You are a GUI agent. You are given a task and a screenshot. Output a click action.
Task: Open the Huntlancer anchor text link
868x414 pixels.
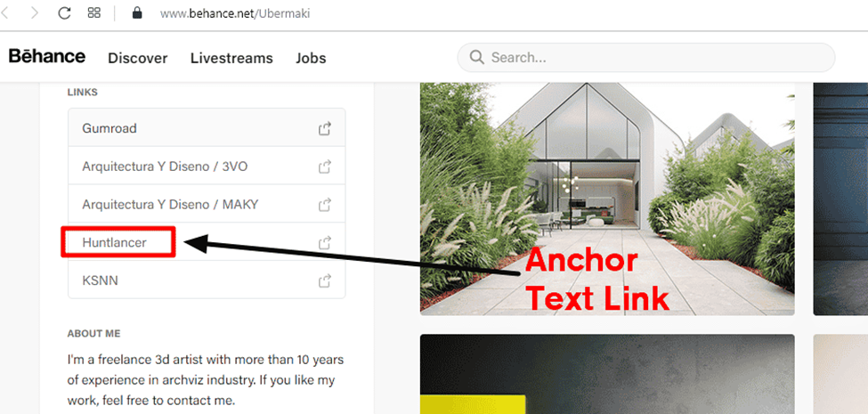(114, 242)
